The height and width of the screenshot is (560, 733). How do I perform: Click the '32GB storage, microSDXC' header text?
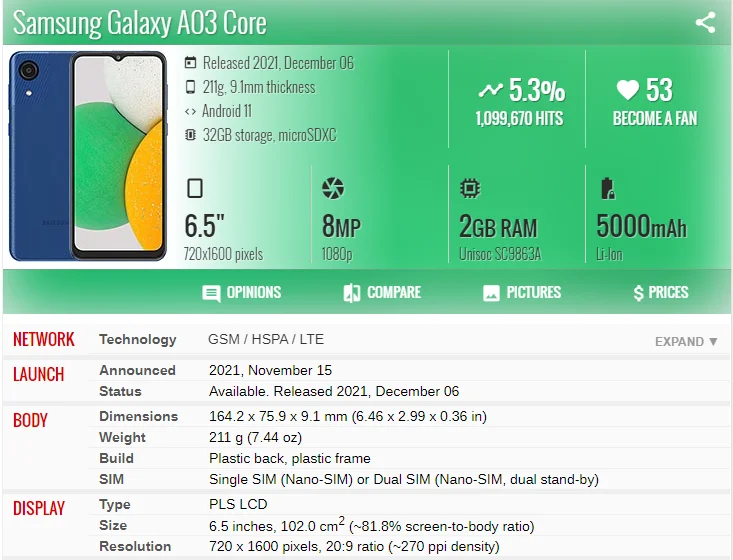coord(269,135)
